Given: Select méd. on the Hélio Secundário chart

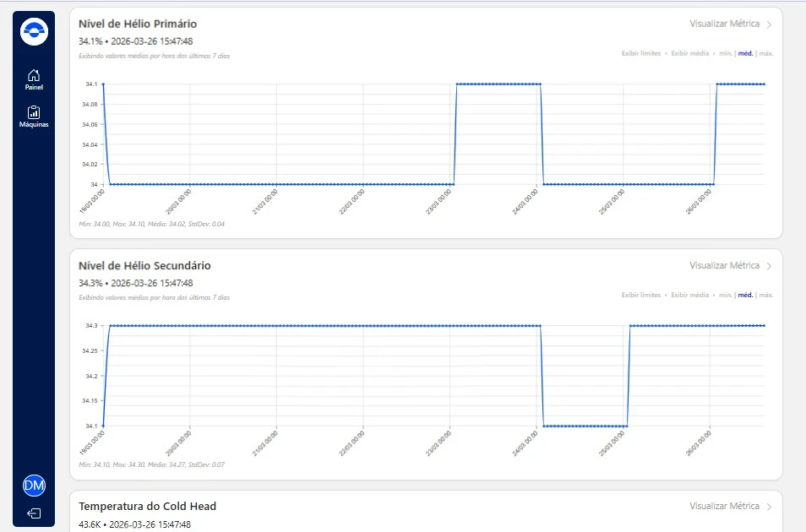Looking at the screenshot, I should (x=745, y=295).
